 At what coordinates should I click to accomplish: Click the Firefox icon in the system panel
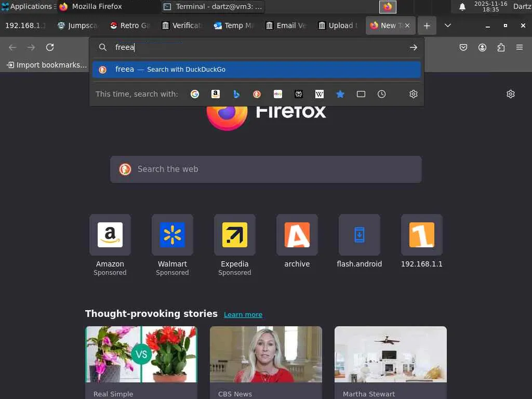(x=388, y=7)
